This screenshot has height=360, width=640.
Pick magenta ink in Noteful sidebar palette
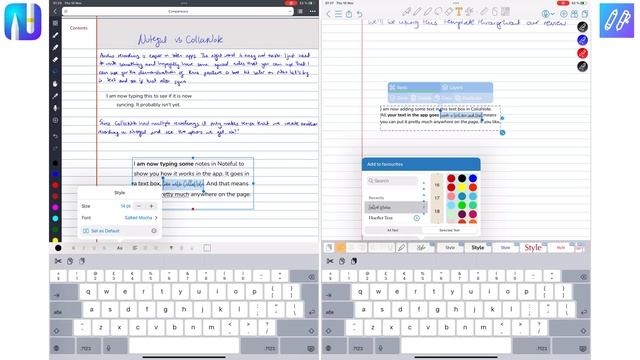[x=56, y=207]
